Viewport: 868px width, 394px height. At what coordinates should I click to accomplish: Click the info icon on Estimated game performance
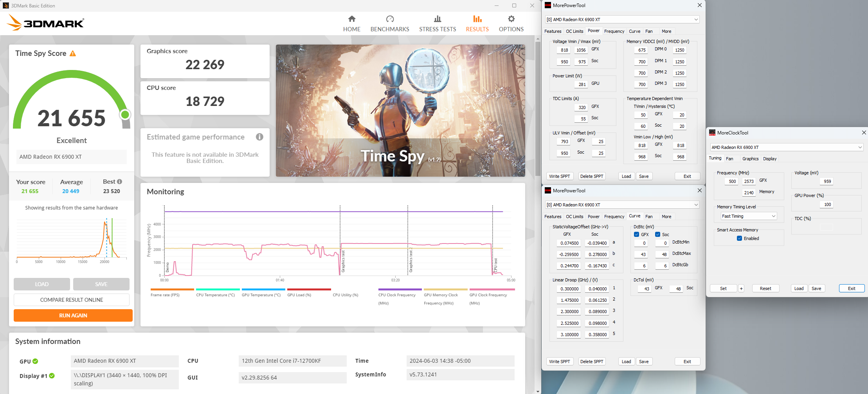click(x=259, y=137)
